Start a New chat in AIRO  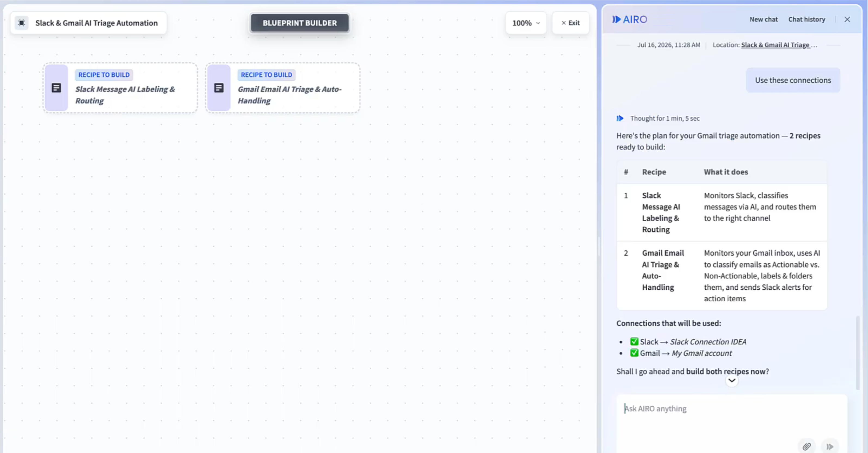click(x=764, y=19)
